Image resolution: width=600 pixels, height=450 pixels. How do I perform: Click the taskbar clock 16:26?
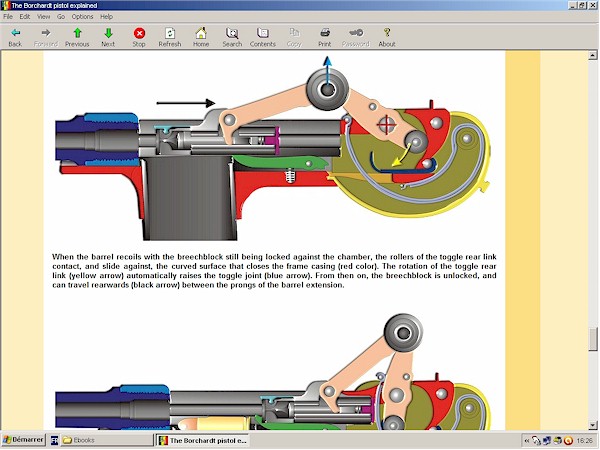coord(584,441)
